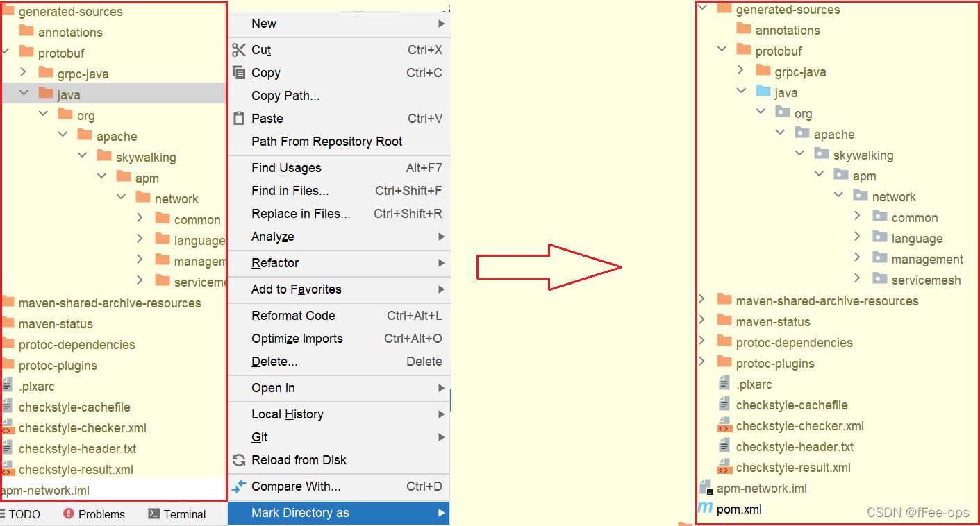Choose Replace in Files... entry
Screen dimensions: 980x526
pyautogui.click(x=339, y=214)
